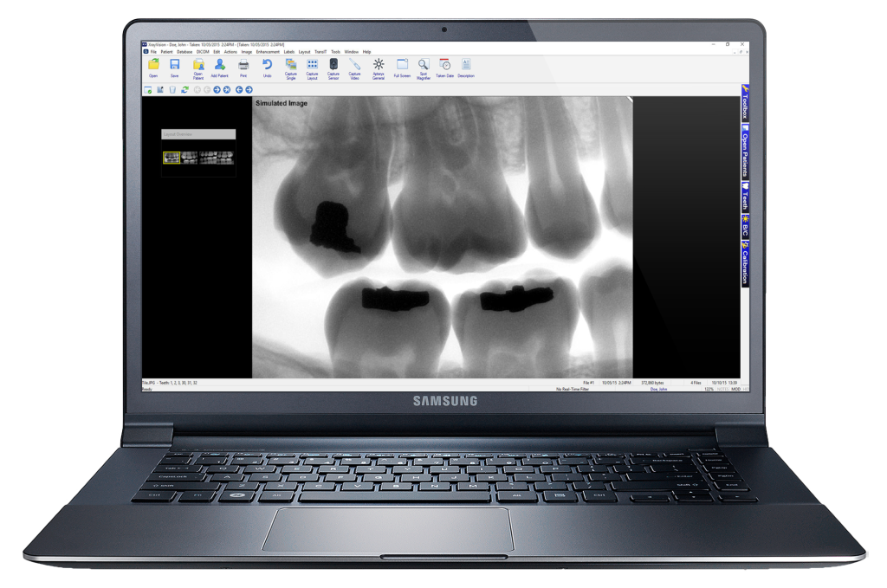Start Capture Sensor from the toolbar

[333, 66]
